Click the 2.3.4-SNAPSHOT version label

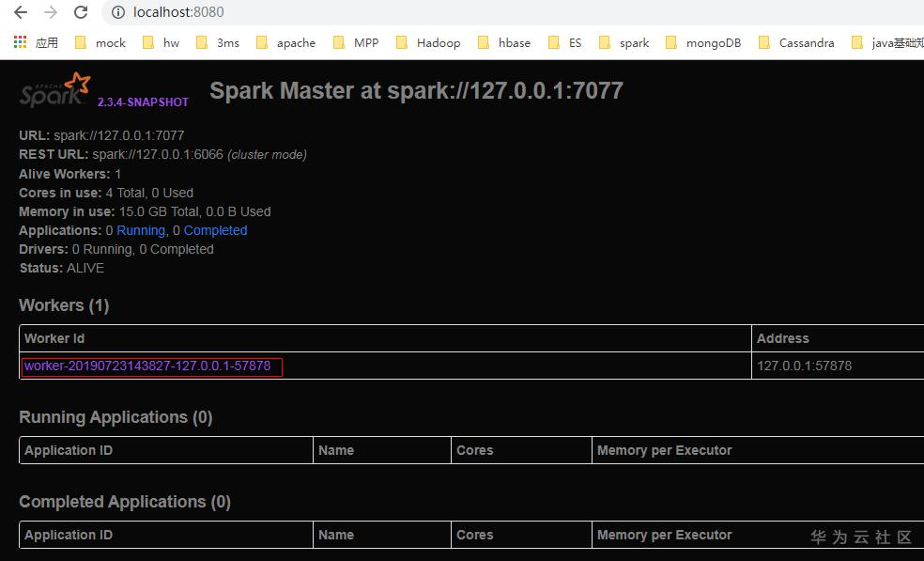(143, 102)
